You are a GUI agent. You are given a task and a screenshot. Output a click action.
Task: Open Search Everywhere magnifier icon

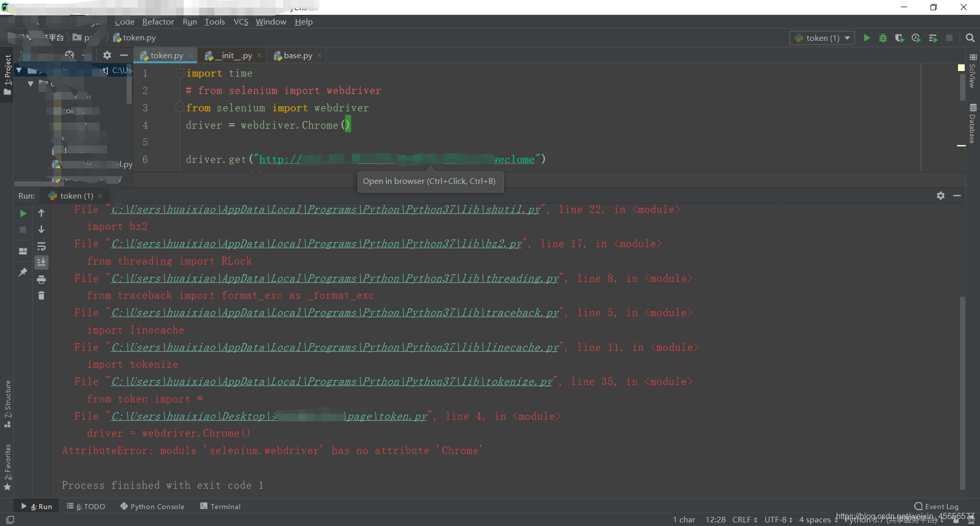click(x=970, y=38)
